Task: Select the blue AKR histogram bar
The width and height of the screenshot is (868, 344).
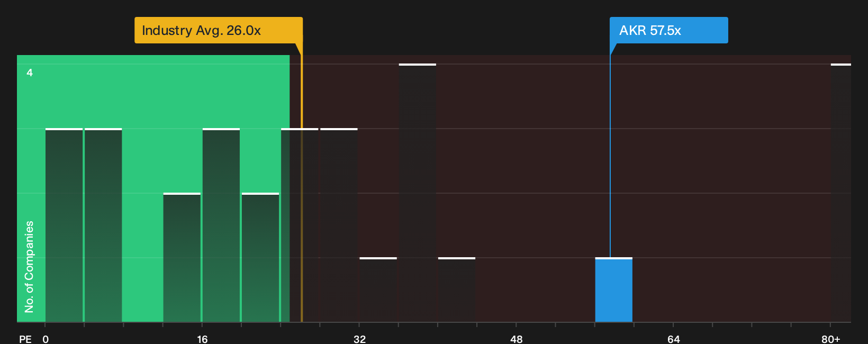Action: (614, 290)
